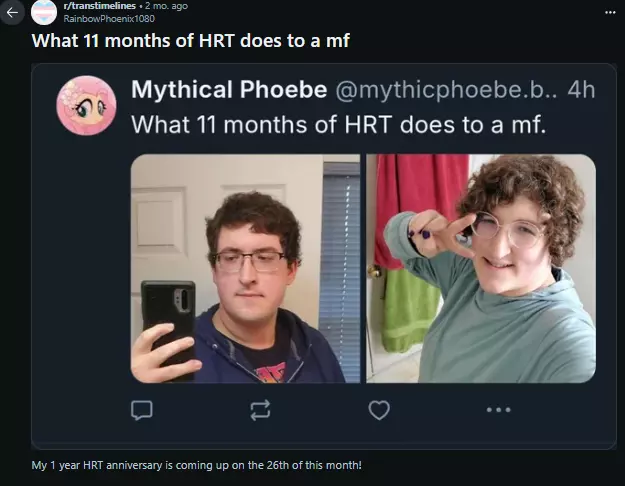This screenshot has width=625, height=486.
Task: Click the reply speech bubble icon
Action: click(142, 410)
